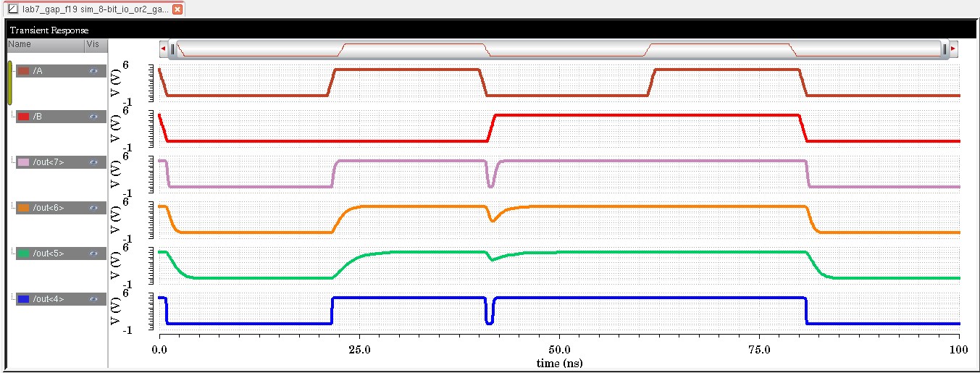
Task: Toggle visibility eye for /A signal
Action: [93, 71]
